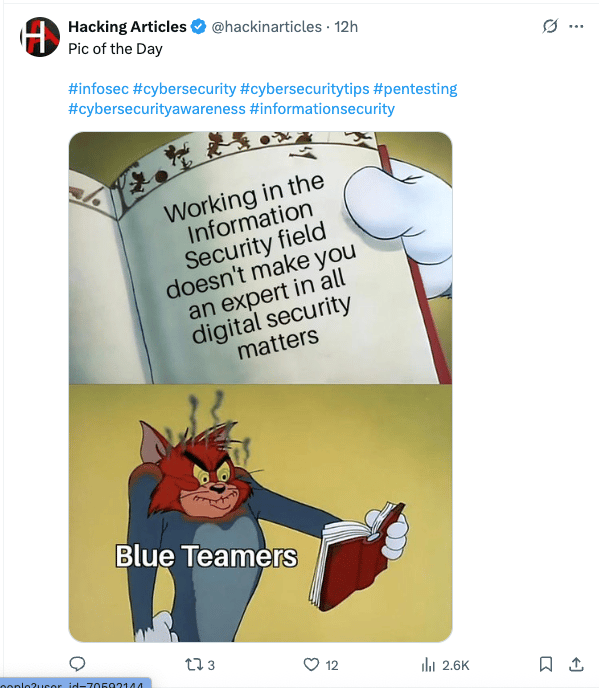Open the #cybersecurity hashtag
This screenshot has width=599, height=688.
point(184,89)
